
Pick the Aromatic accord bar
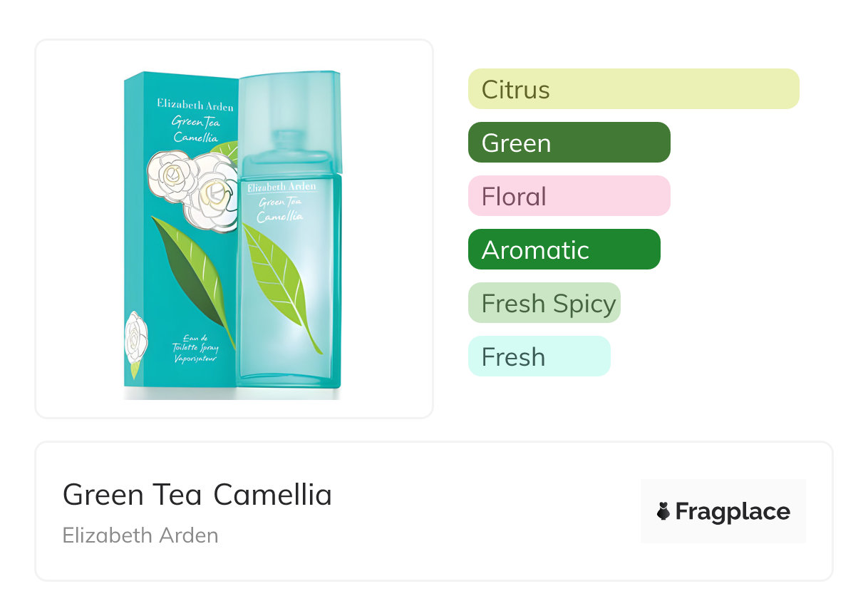click(x=564, y=250)
